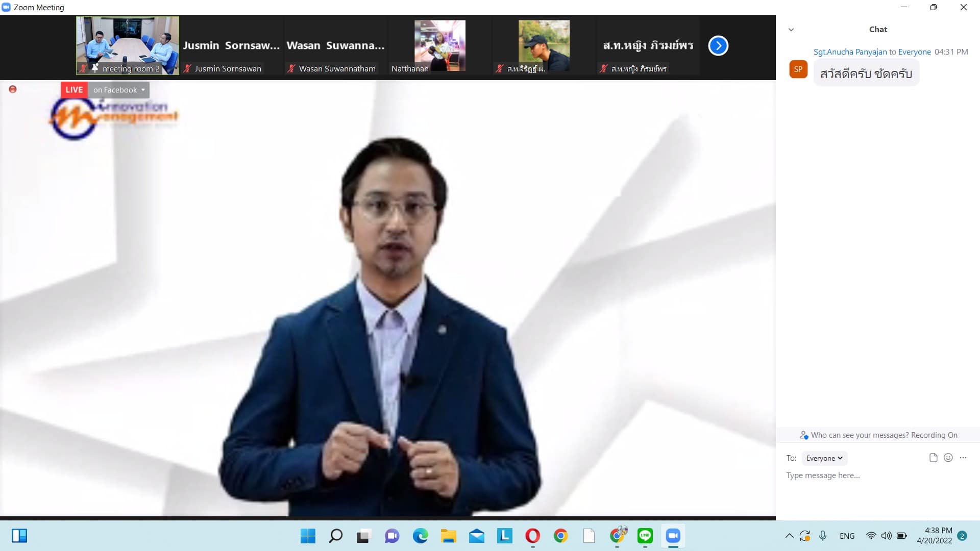The height and width of the screenshot is (551, 980).
Task: Toggle the microphone icon in system tray
Action: 823,536
